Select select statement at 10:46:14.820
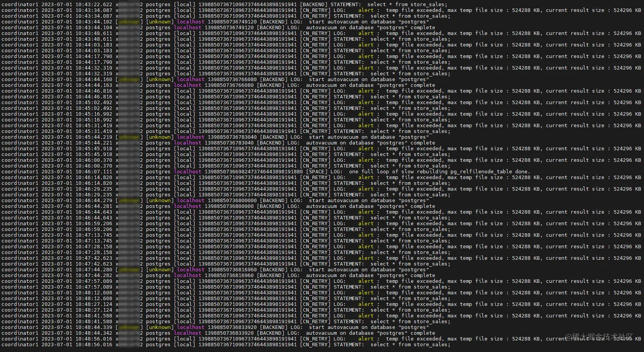This screenshot has width=644, height=352. coord(410,183)
